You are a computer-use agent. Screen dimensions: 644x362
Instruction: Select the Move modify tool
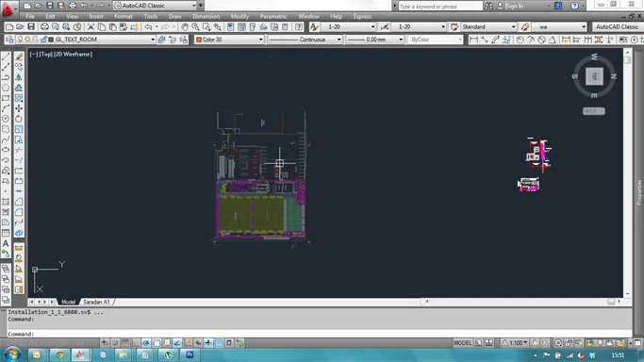pyautogui.click(x=19, y=108)
